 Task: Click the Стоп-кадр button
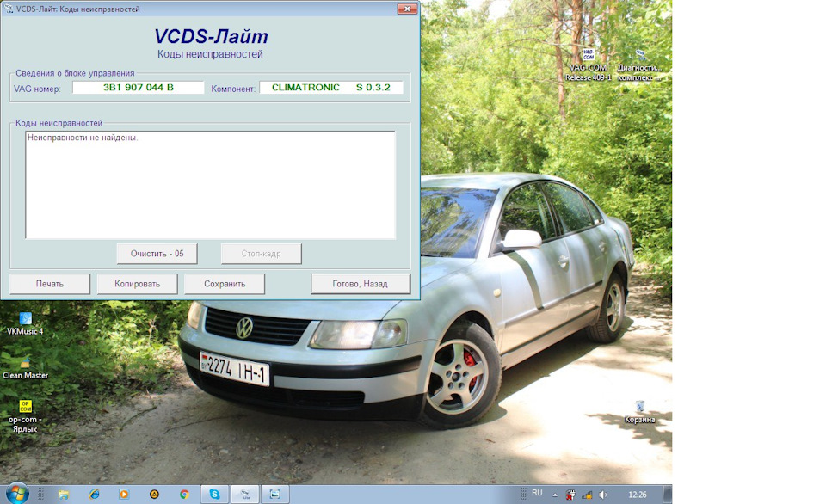[x=262, y=254]
